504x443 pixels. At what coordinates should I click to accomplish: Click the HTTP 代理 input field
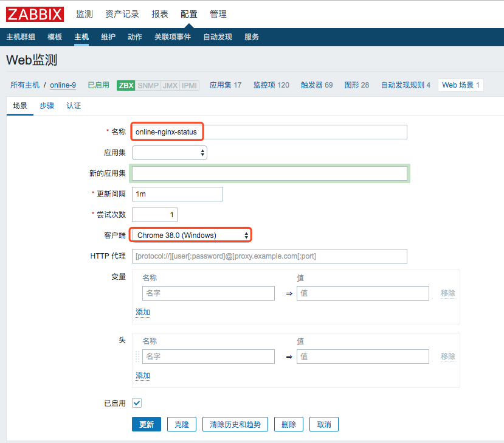[269, 256]
